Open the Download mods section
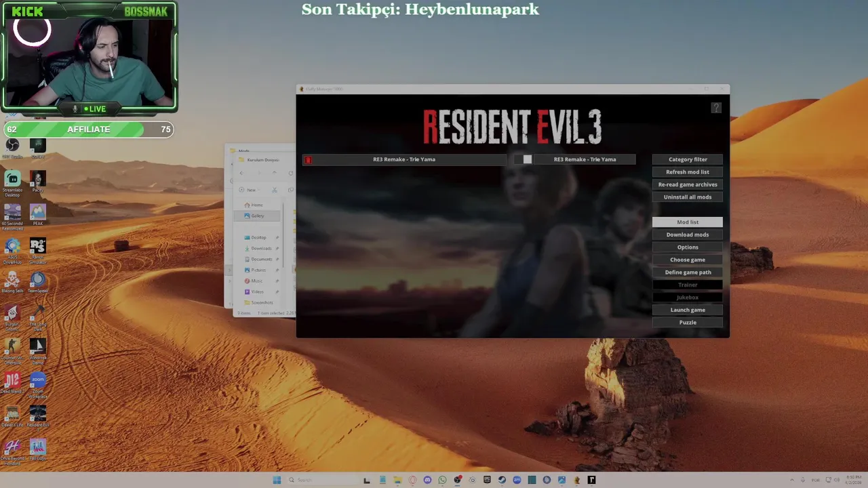The height and width of the screenshot is (488, 868). click(x=688, y=235)
